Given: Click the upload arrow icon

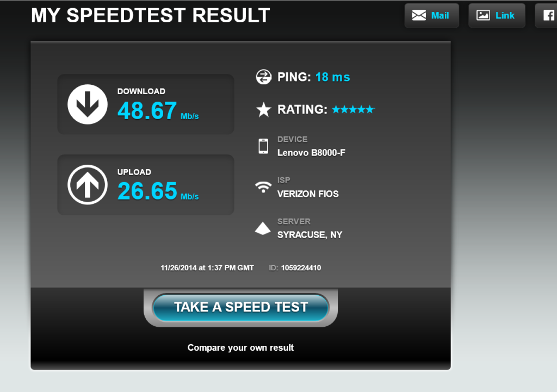Looking at the screenshot, I should coord(88,185).
